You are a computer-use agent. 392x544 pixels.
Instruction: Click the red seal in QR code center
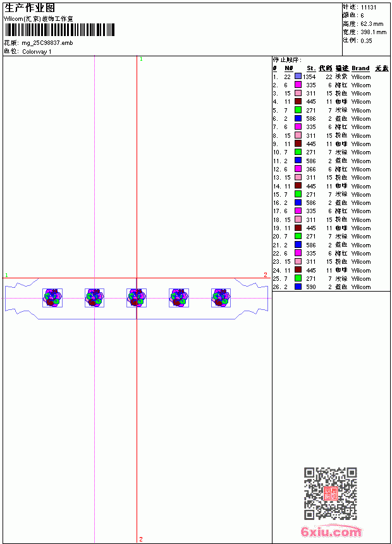[331, 493]
